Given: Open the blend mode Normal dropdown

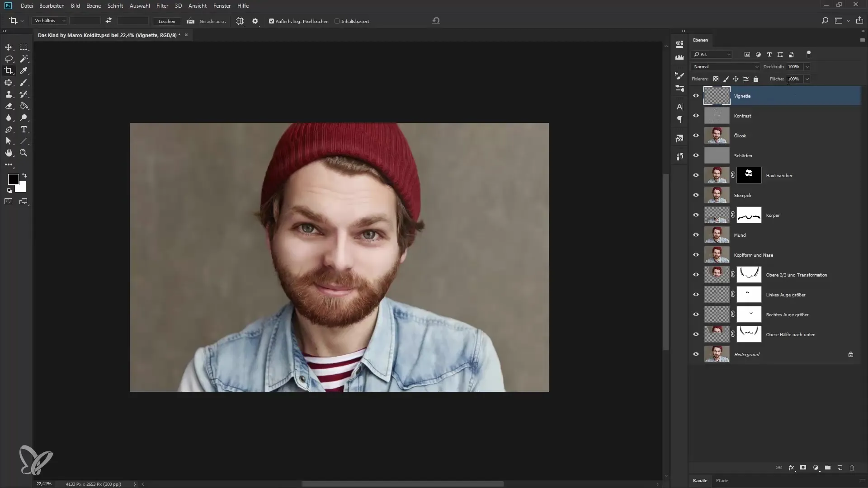Looking at the screenshot, I should coord(726,66).
